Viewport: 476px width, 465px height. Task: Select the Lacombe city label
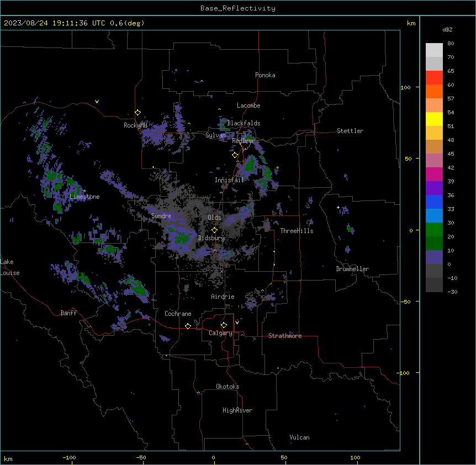click(248, 105)
